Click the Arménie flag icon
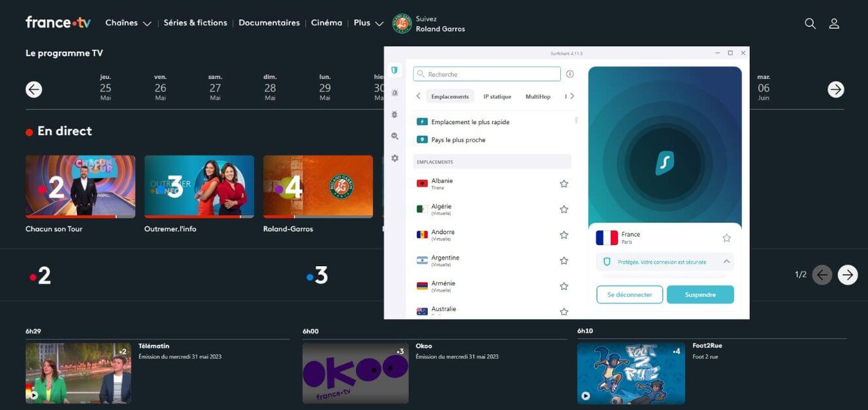Image resolution: width=868 pixels, height=410 pixels. [x=422, y=286]
